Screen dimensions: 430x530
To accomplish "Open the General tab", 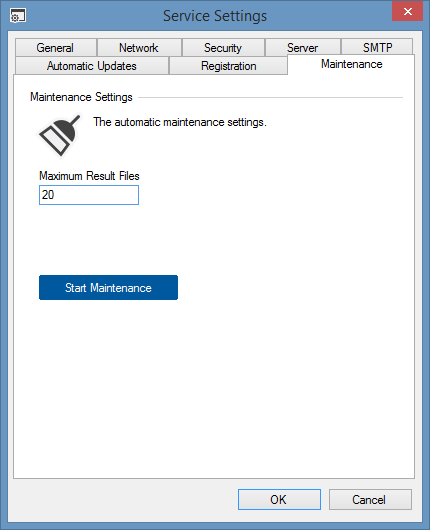I will 56,47.
